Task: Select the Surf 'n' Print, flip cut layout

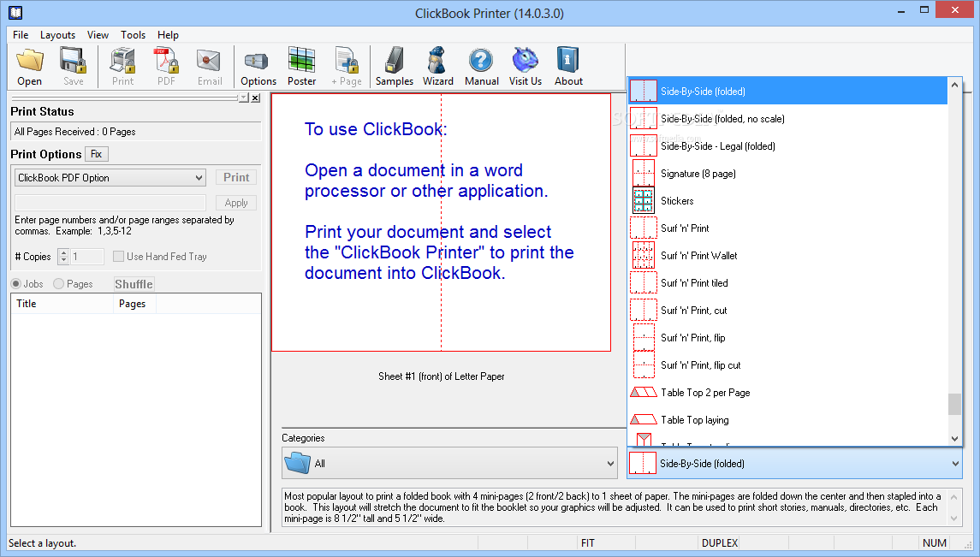Action: pos(787,364)
